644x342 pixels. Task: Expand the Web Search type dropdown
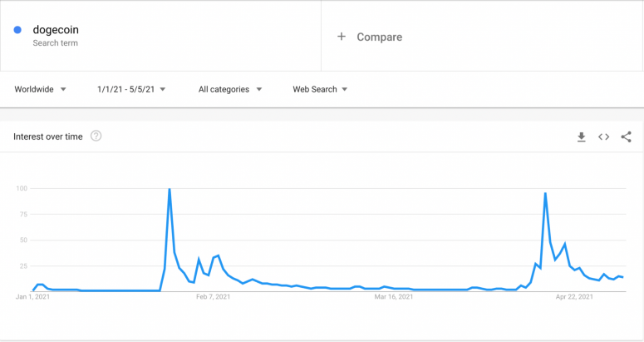click(320, 89)
